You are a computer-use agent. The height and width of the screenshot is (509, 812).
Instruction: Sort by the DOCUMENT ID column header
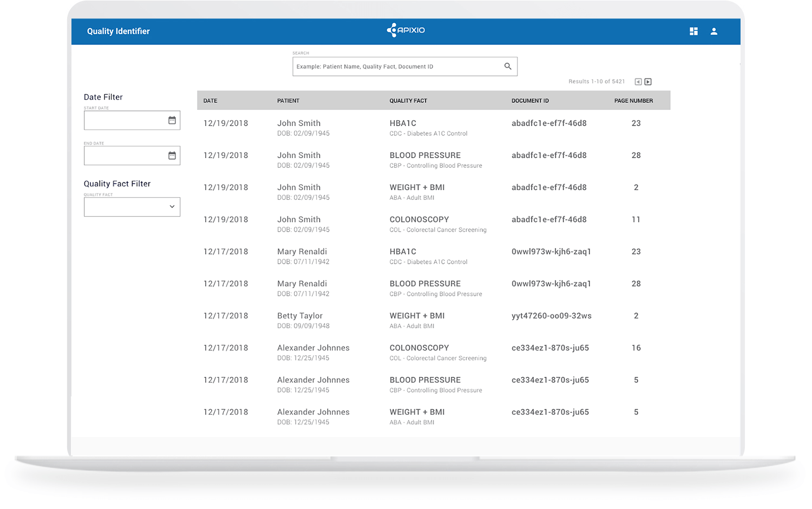click(x=530, y=101)
